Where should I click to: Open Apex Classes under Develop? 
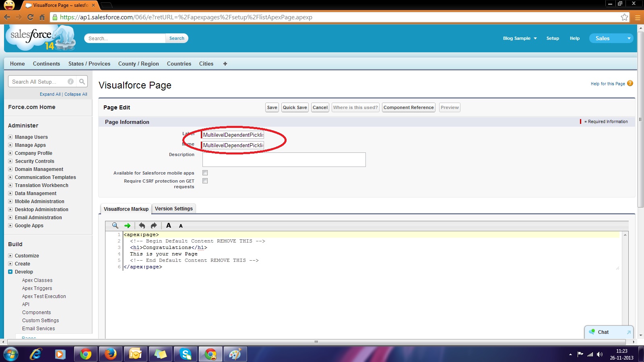tap(37, 280)
